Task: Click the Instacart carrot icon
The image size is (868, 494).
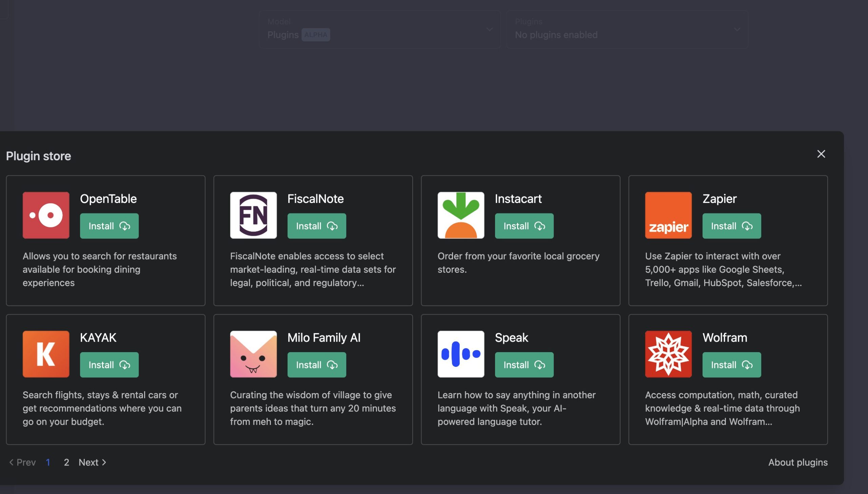Action: [461, 215]
